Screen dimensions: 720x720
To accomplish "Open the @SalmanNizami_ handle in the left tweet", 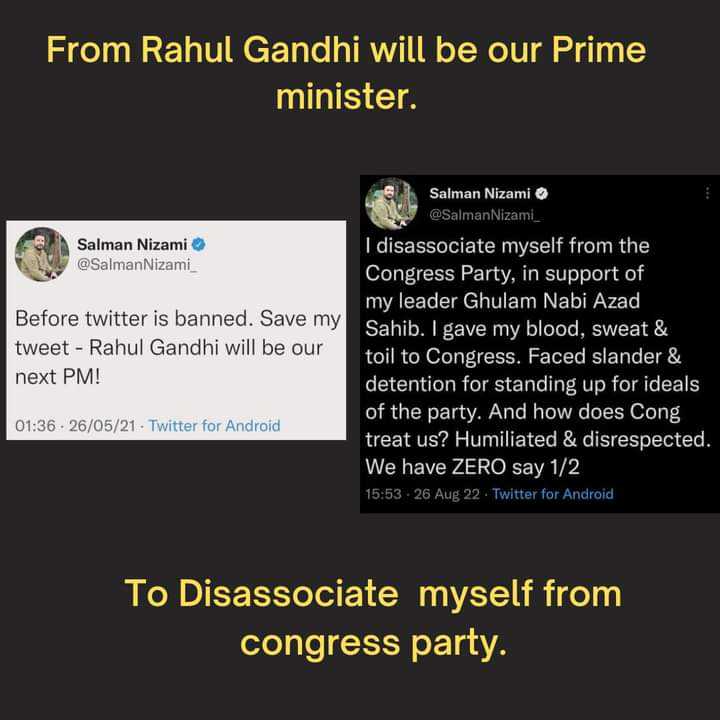I will point(137,265).
